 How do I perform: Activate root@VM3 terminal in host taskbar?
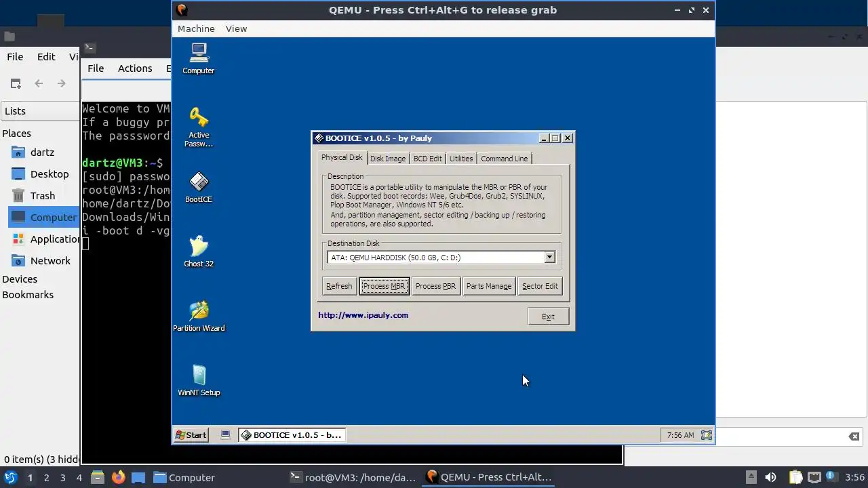tap(353, 478)
